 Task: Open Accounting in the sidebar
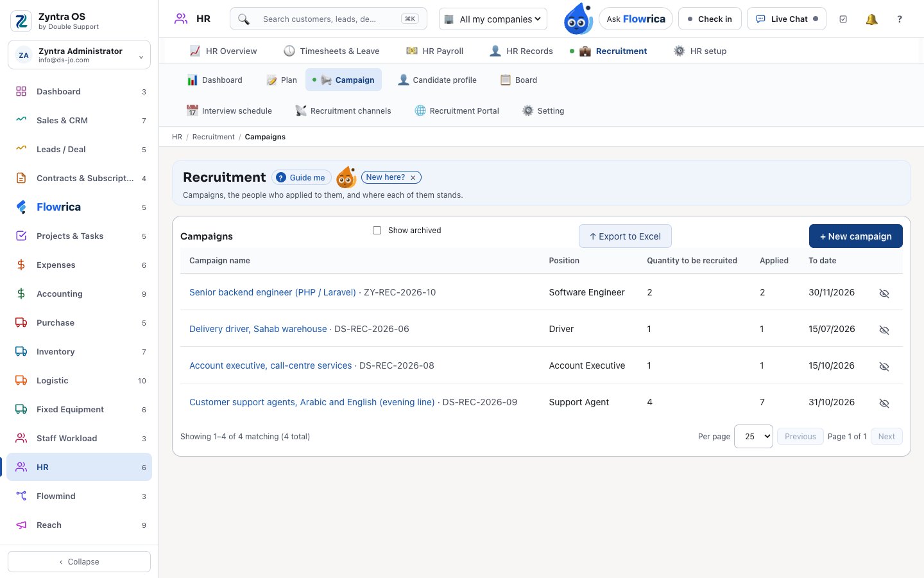coord(80,294)
